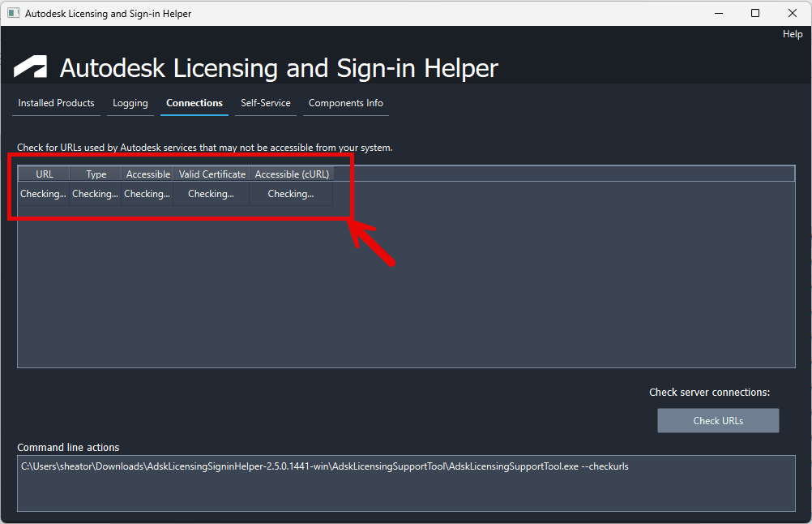Click the Autodesk logo icon
The image size is (812, 524).
point(30,67)
